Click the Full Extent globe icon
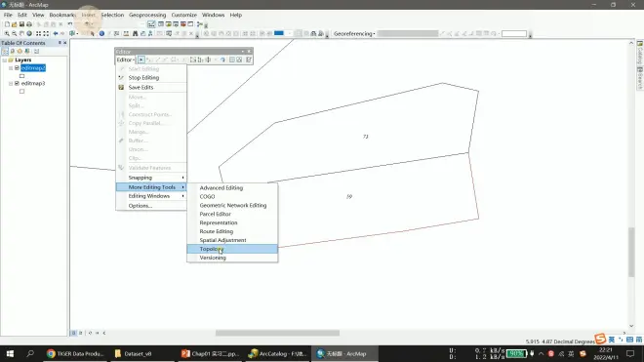644x362 pixels. (29, 34)
